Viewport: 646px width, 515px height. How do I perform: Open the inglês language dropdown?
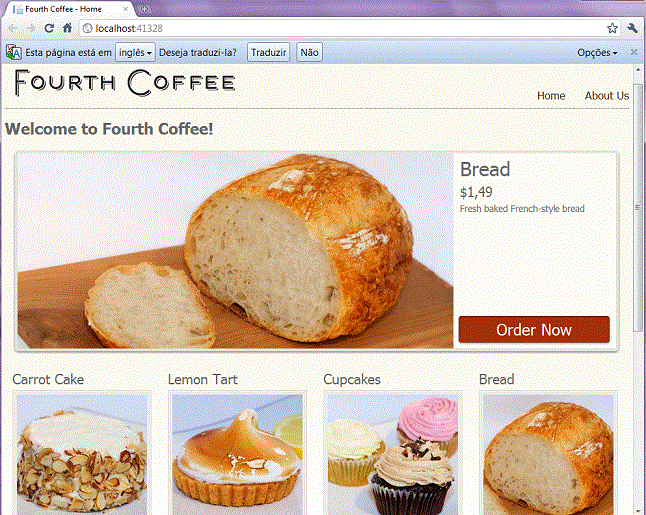(x=135, y=52)
